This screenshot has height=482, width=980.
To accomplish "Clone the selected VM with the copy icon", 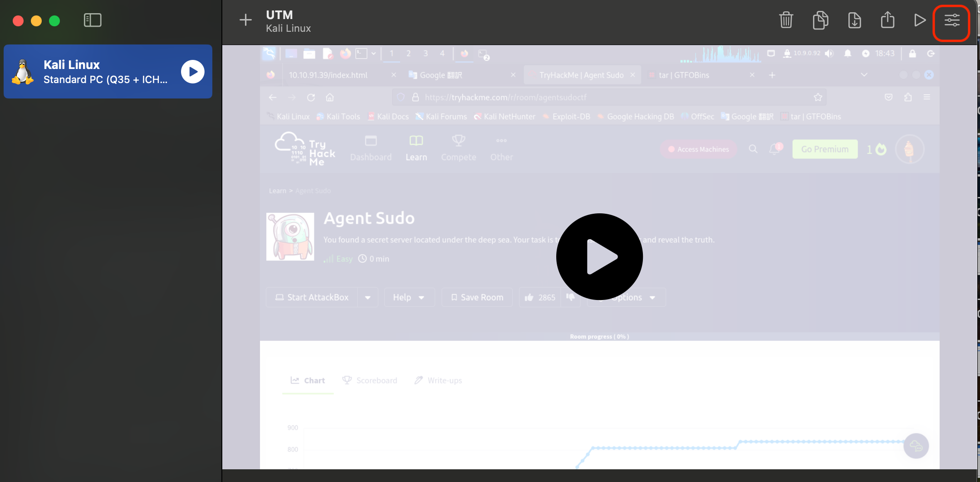I will pos(820,20).
